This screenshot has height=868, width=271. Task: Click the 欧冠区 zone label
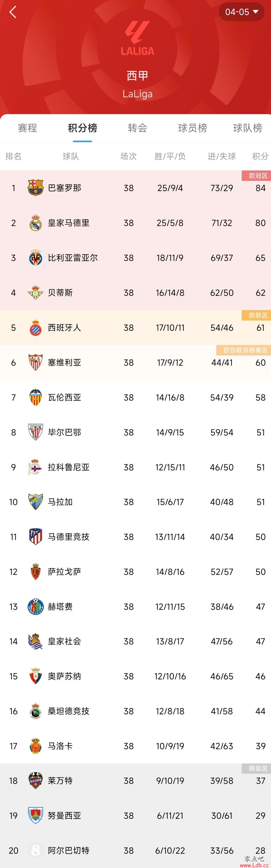(258, 176)
